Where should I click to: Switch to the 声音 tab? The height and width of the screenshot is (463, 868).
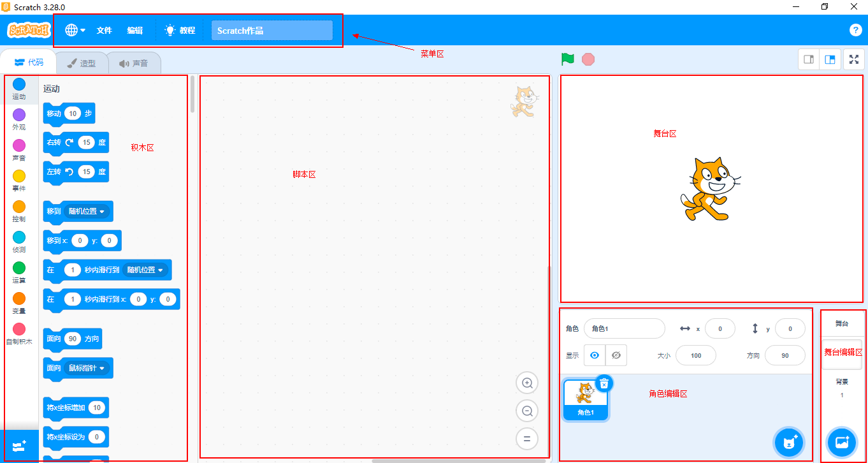coord(133,63)
